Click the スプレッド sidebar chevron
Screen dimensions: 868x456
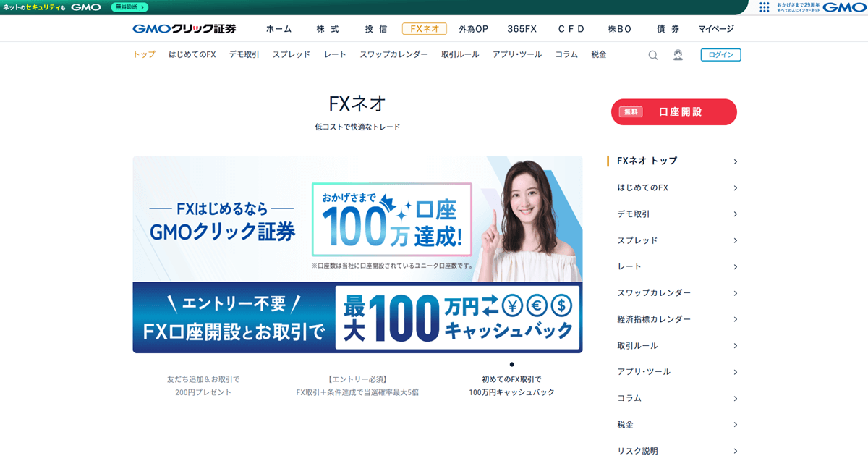(x=735, y=240)
